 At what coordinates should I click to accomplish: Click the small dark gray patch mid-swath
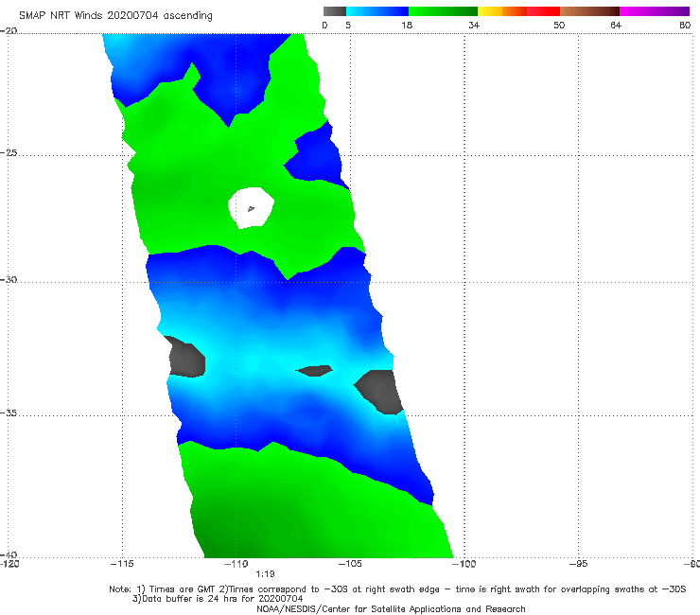tap(315, 371)
